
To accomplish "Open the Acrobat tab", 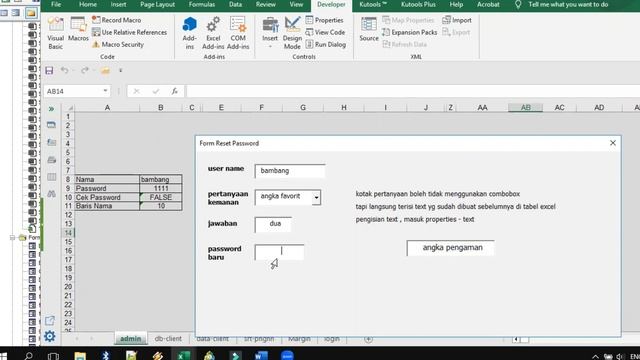I will point(488,4).
